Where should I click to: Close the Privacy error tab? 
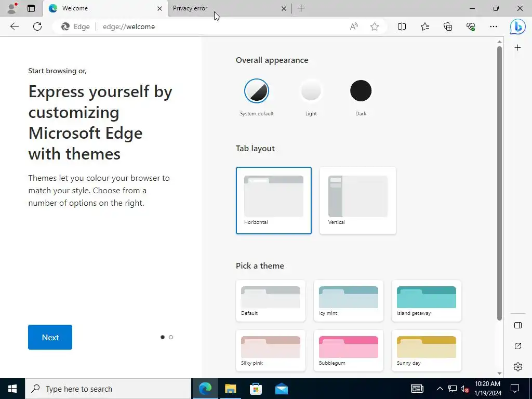tap(284, 8)
